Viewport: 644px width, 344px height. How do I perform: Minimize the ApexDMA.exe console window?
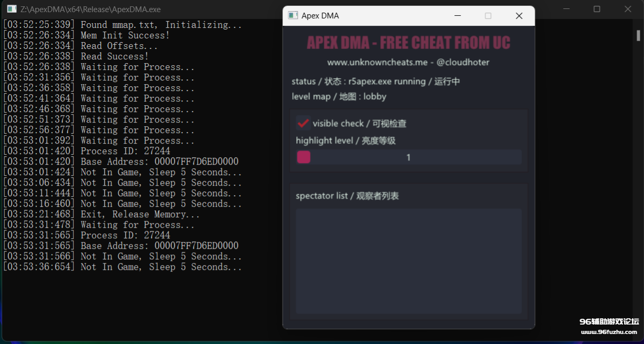566,9
